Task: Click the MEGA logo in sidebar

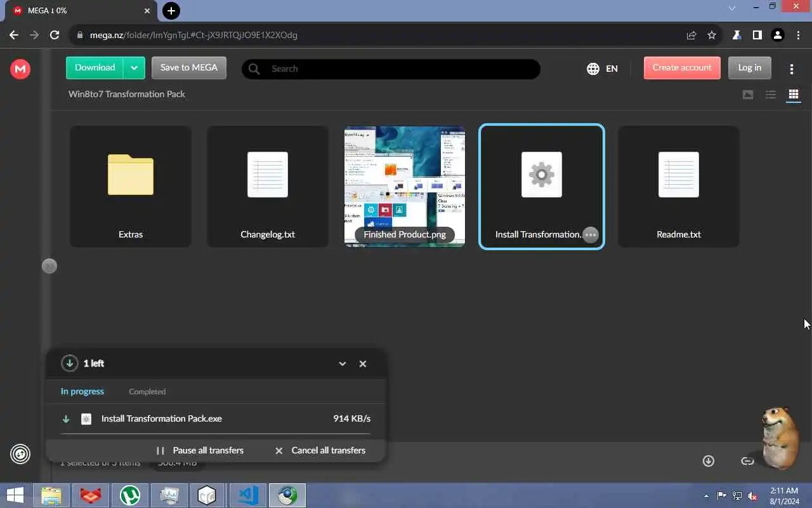Action: (x=20, y=69)
